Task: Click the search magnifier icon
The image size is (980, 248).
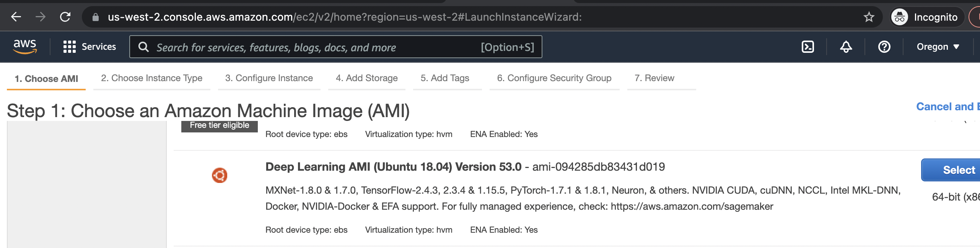Action: tap(143, 47)
